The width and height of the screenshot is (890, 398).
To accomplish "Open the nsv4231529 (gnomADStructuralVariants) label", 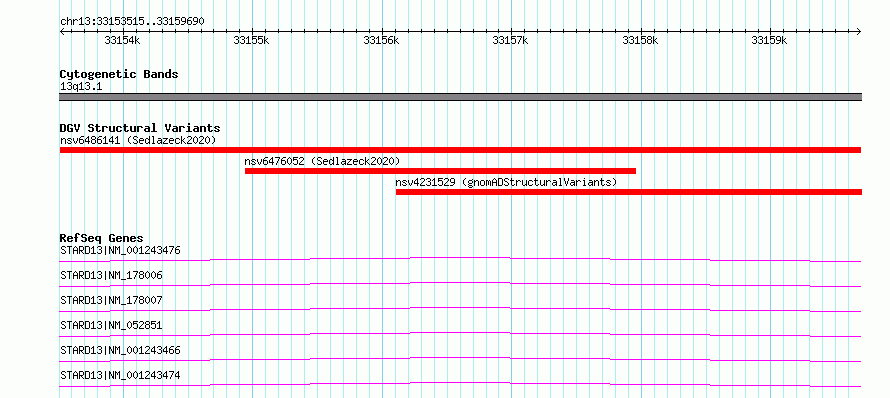I will [506, 183].
